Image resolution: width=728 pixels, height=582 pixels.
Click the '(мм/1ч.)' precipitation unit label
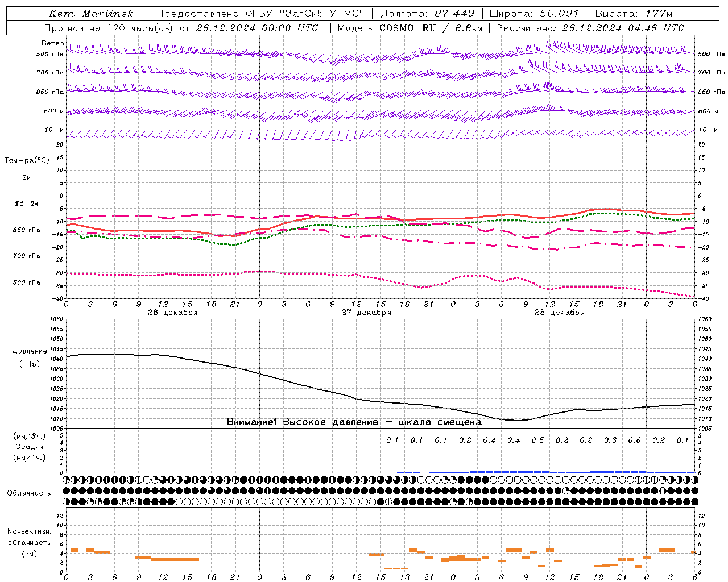click(x=30, y=458)
